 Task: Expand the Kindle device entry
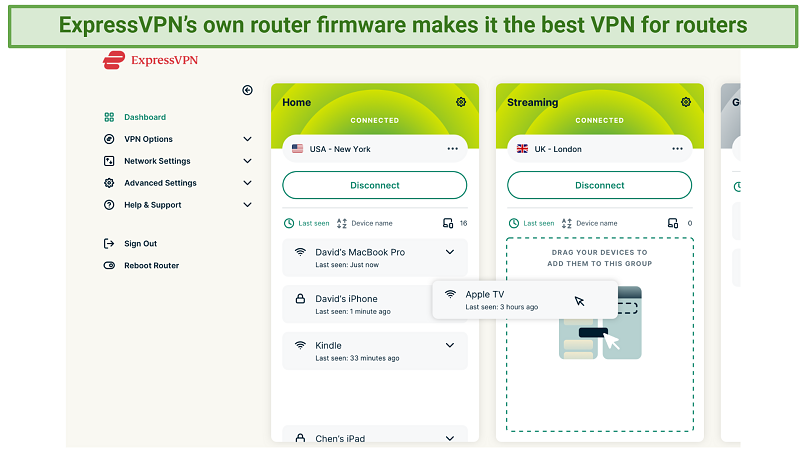point(450,345)
